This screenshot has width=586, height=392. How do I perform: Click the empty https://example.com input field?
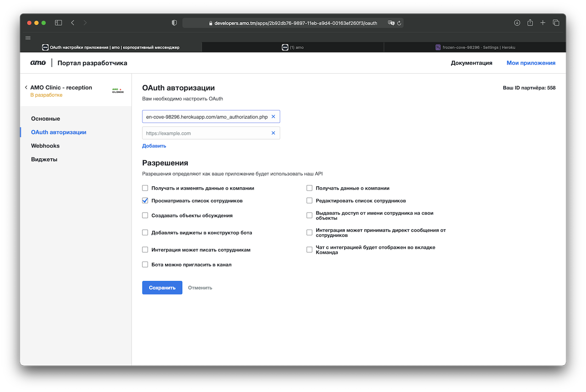pos(206,133)
